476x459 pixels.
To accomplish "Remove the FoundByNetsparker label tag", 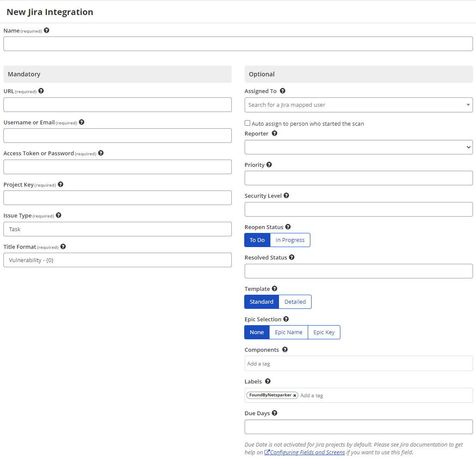I will coord(294,395).
